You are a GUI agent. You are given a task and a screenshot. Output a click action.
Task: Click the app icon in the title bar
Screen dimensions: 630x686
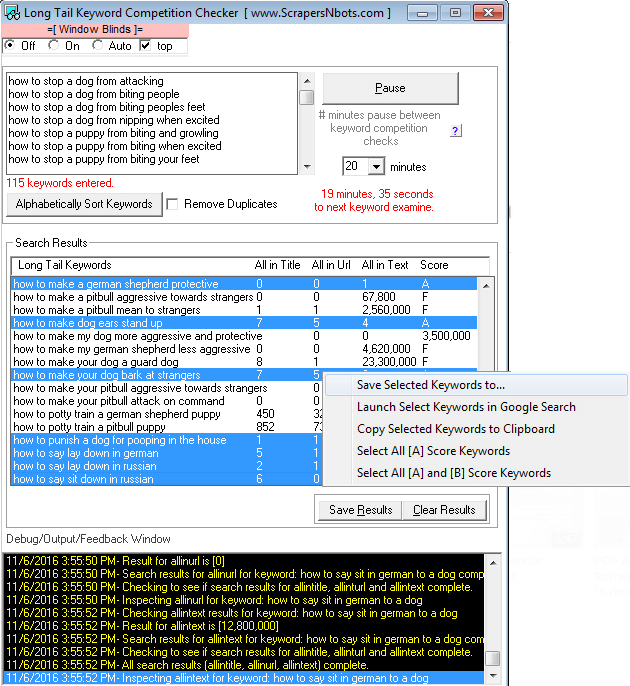12,13
